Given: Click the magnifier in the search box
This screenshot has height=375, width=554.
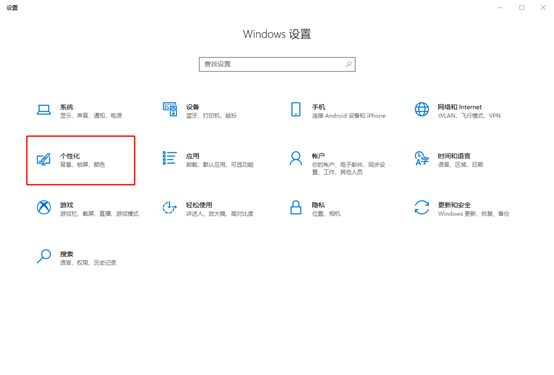Looking at the screenshot, I should point(349,64).
